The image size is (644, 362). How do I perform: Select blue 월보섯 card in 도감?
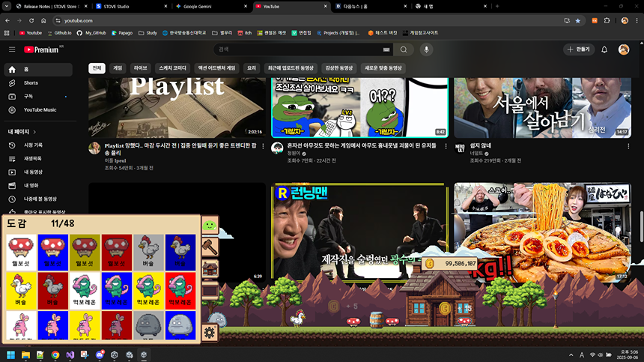(53, 253)
